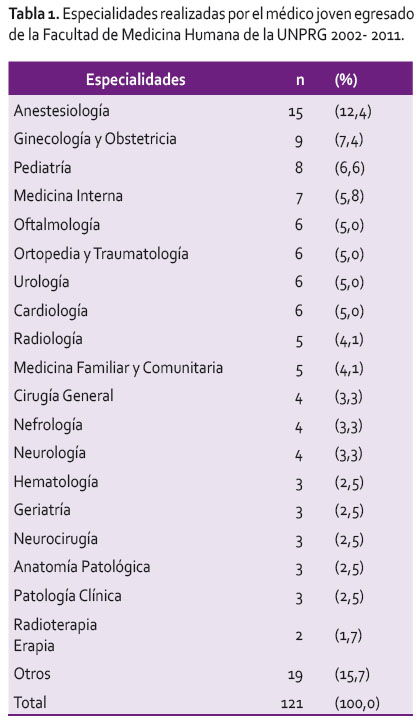420x728 pixels.
Task: Select the Otros row label
Action: [x=32, y=674]
